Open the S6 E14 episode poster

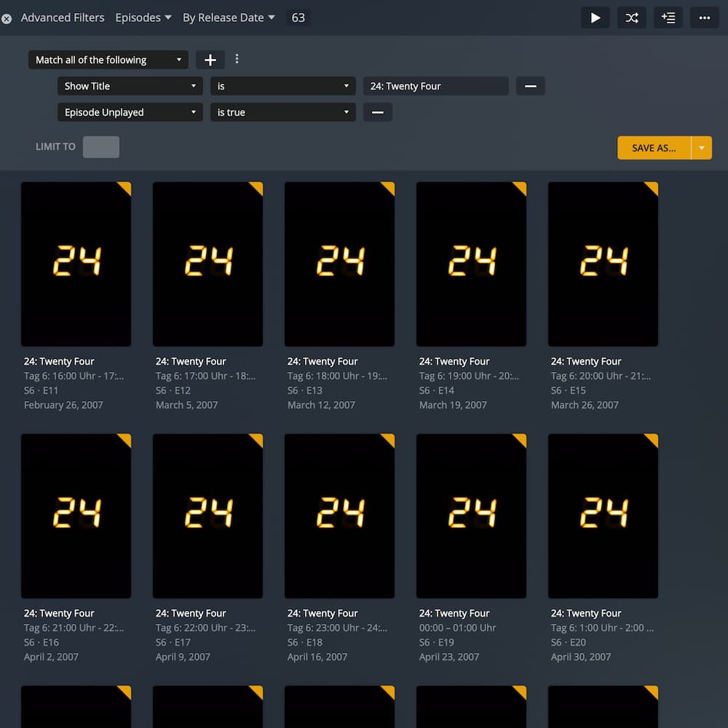point(471,264)
